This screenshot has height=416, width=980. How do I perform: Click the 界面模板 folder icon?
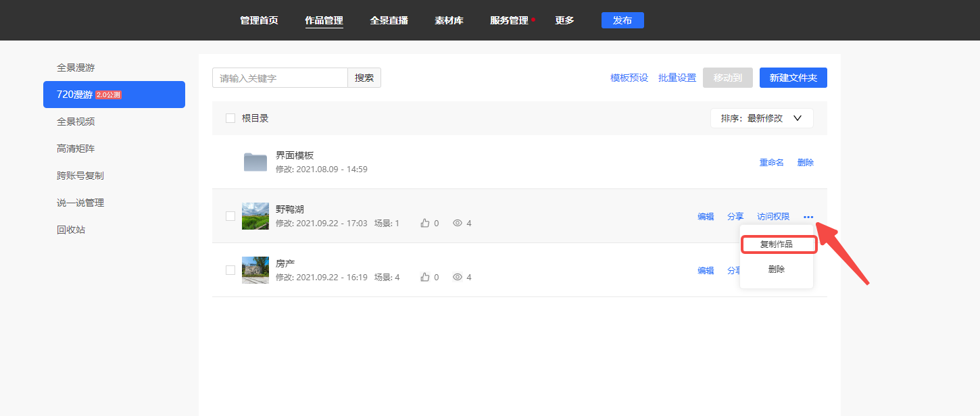[255, 162]
